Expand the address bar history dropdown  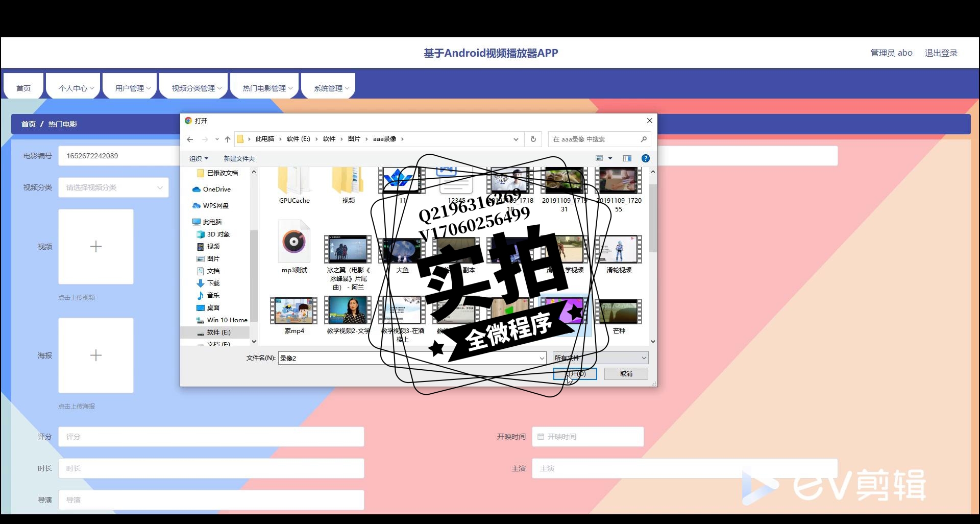tap(516, 139)
